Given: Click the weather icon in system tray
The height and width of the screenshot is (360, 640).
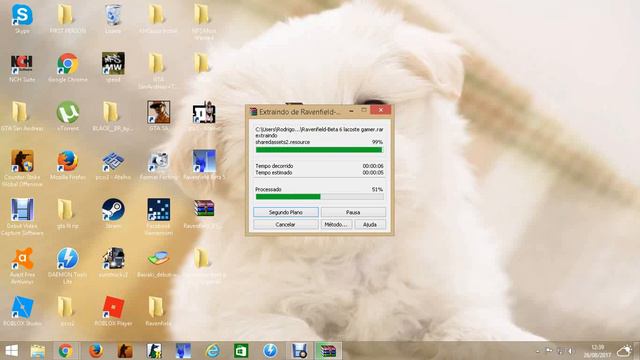Looking at the screenshot, I should 624,351.
